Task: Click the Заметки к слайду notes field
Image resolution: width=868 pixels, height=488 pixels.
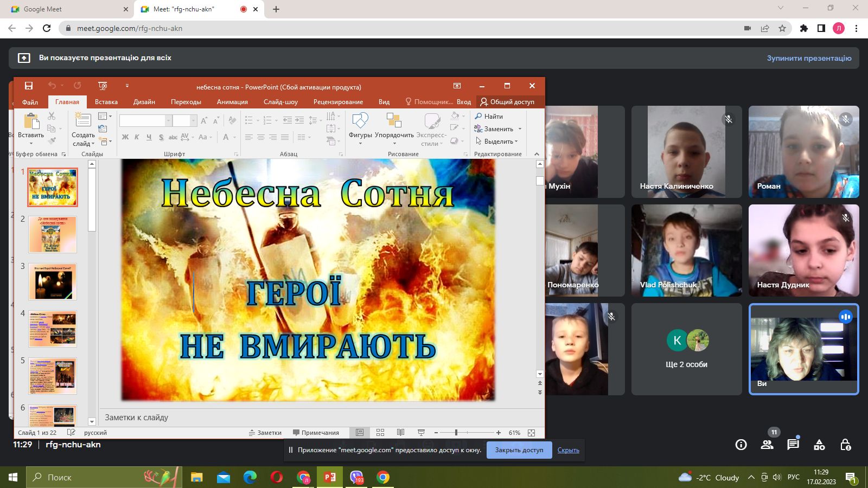Action: (322, 418)
